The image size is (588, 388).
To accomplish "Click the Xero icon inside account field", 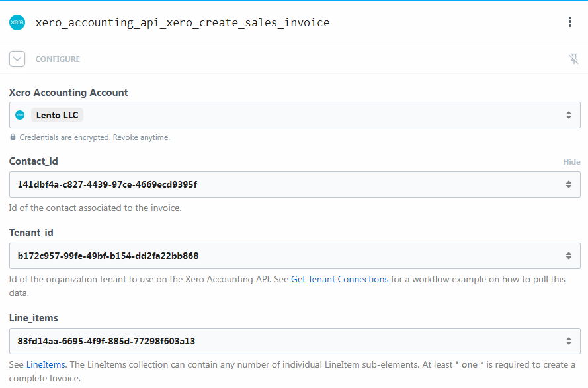I will [x=20, y=115].
